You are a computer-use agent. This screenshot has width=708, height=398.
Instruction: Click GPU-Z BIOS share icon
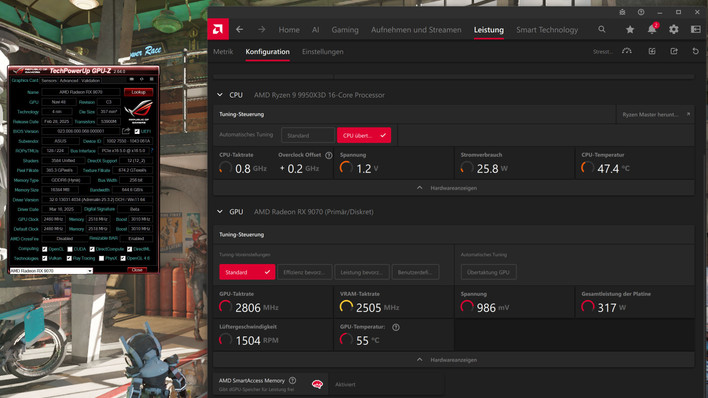(126, 131)
